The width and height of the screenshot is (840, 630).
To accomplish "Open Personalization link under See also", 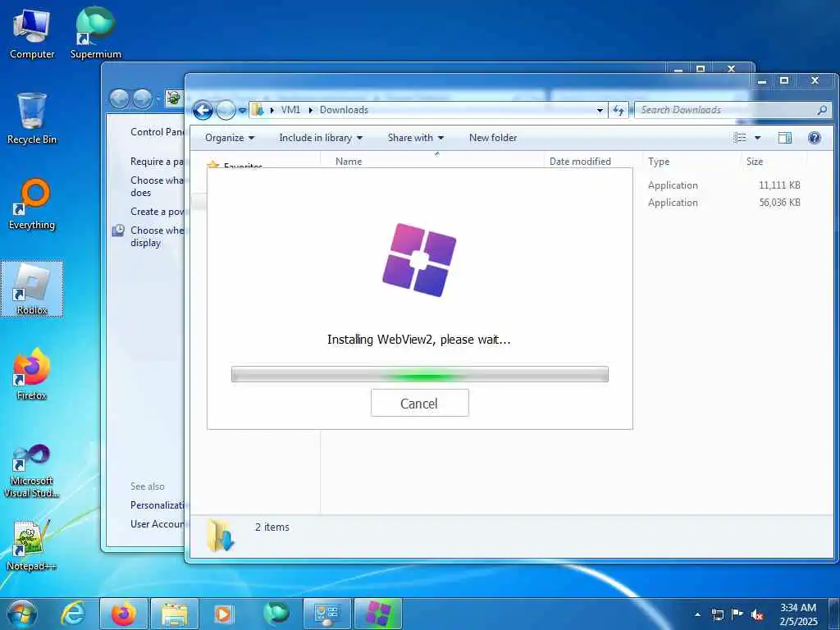I will [x=157, y=505].
